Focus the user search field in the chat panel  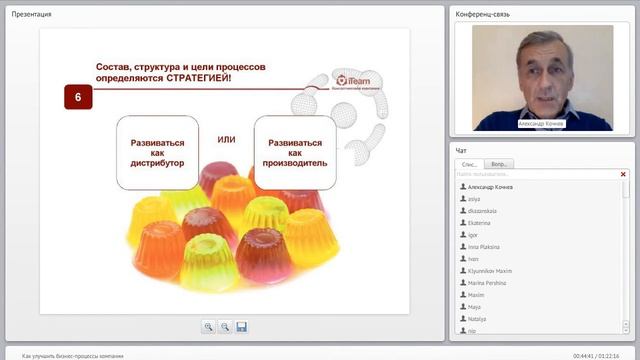click(x=537, y=174)
